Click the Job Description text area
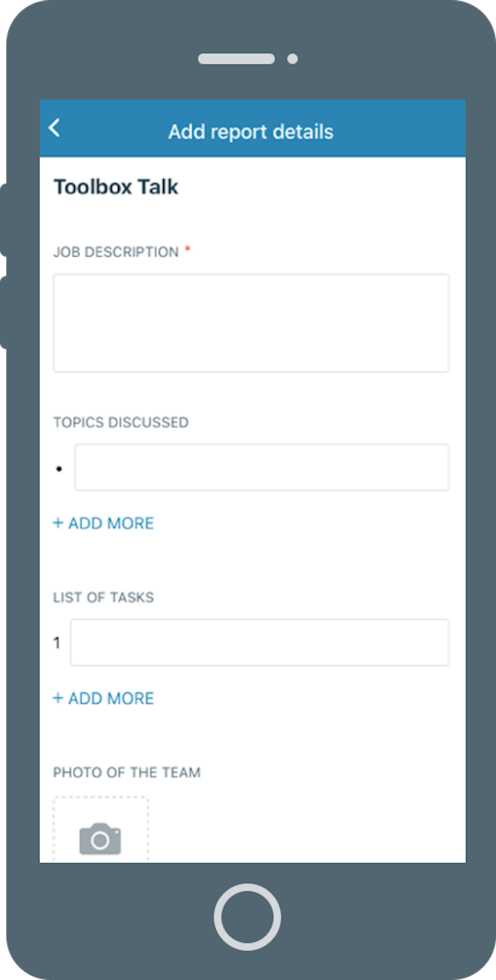This screenshot has height=980, width=496. (251, 323)
